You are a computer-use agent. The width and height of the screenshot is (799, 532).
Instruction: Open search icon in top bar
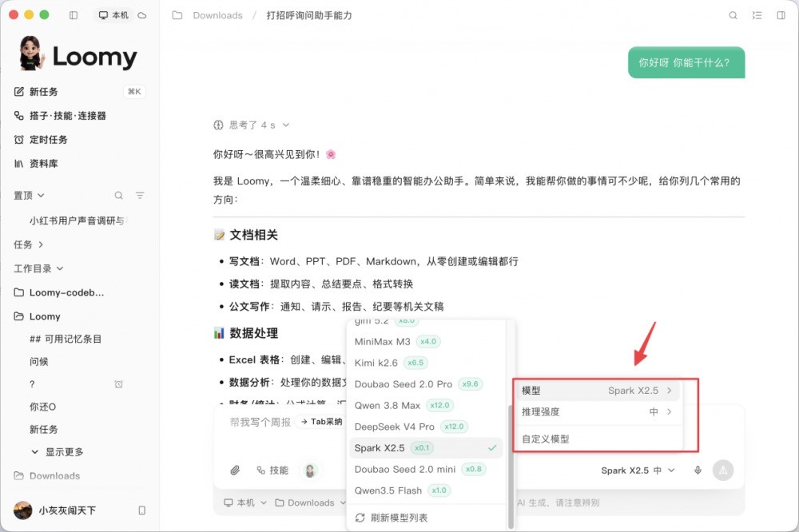coord(733,15)
